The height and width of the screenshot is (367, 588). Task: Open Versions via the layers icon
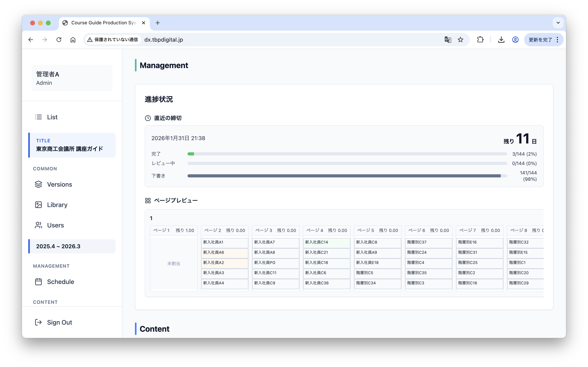[x=38, y=184]
